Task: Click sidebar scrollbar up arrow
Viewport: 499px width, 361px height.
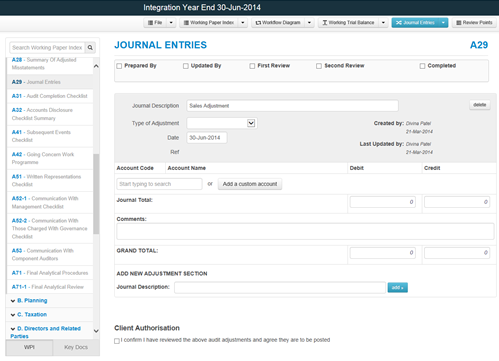Action: click(x=96, y=66)
